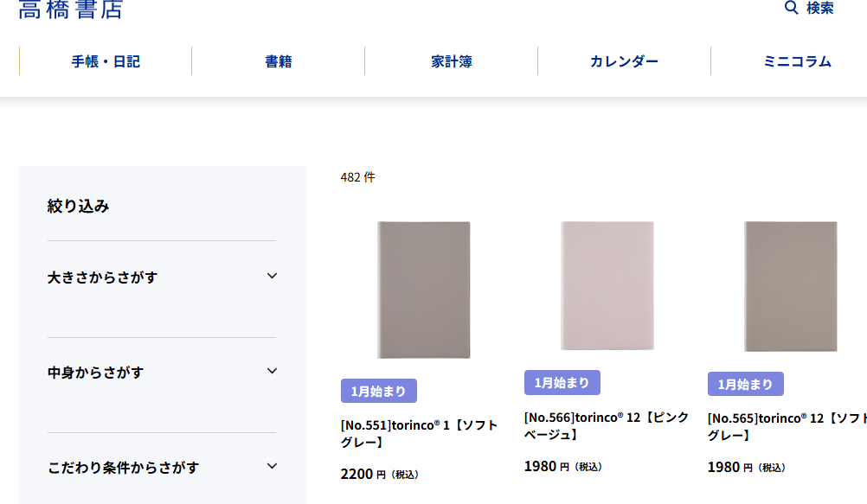This screenshot has width=867, height=504.
Task: Click the pink beige No.566 planner image
Action: pyautogui.click(x=607, y=285)
